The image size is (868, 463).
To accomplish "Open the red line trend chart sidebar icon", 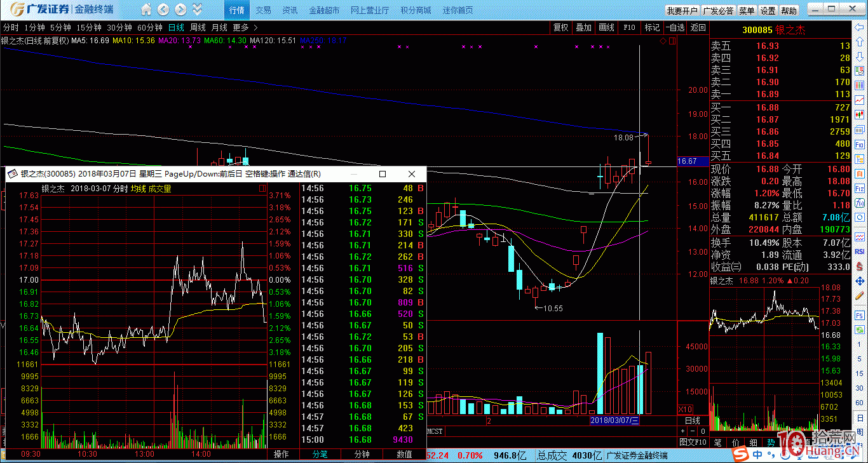I will [860, 100].
